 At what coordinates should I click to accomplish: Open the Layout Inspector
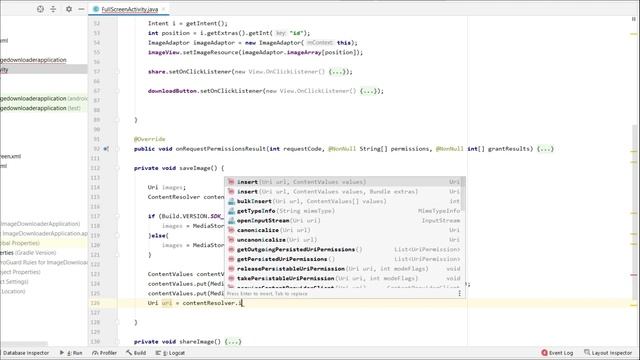coord(608,353)
